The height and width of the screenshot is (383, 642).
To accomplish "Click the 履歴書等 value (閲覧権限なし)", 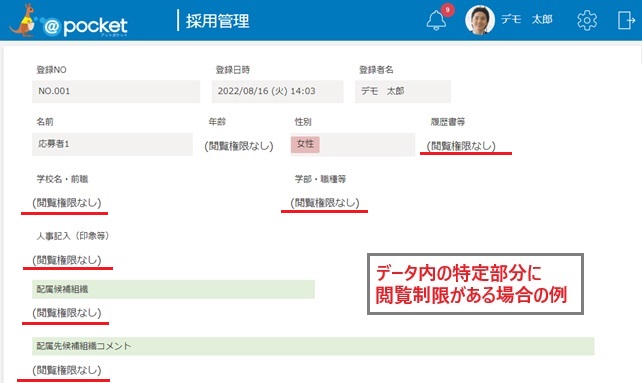I will tap(461, 146).
